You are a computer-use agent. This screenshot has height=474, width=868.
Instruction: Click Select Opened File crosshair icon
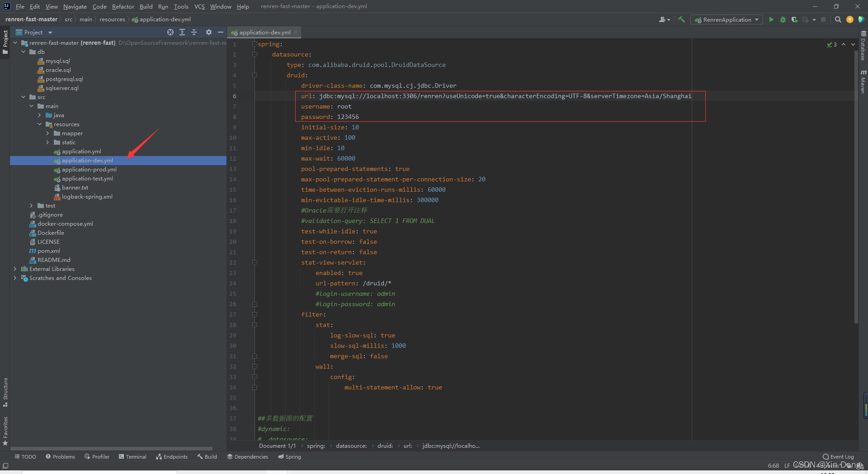pos(170,32)
